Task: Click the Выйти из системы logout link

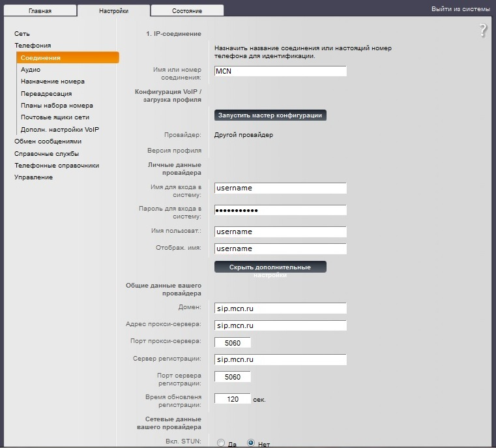Action: pos(461,9)
